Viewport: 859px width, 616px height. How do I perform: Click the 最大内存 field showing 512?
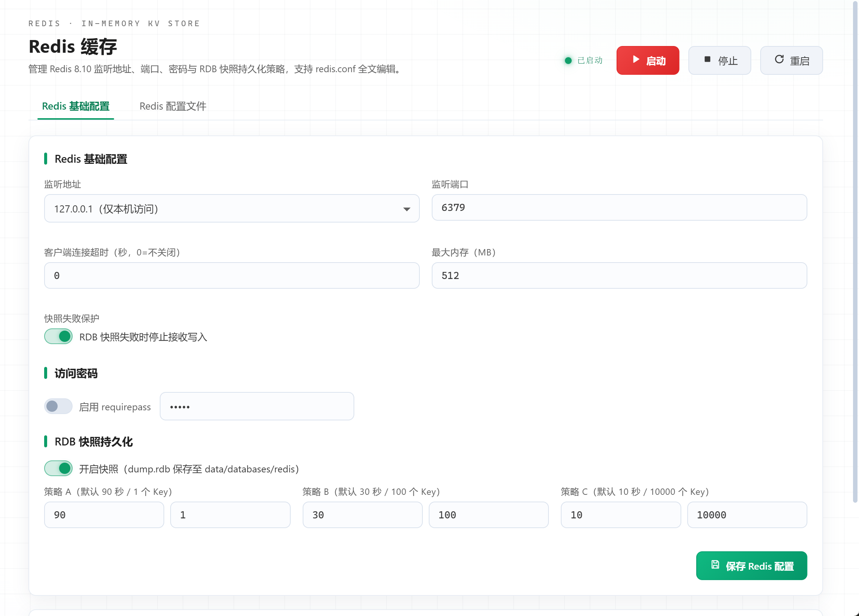point(619,276)
